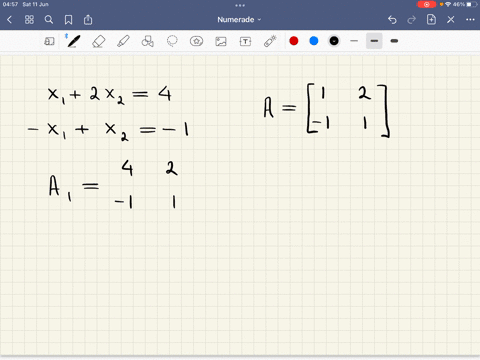Viewport: 480px width, 360px height.
Task: Bookmark the current page
Action: [68, 20]
